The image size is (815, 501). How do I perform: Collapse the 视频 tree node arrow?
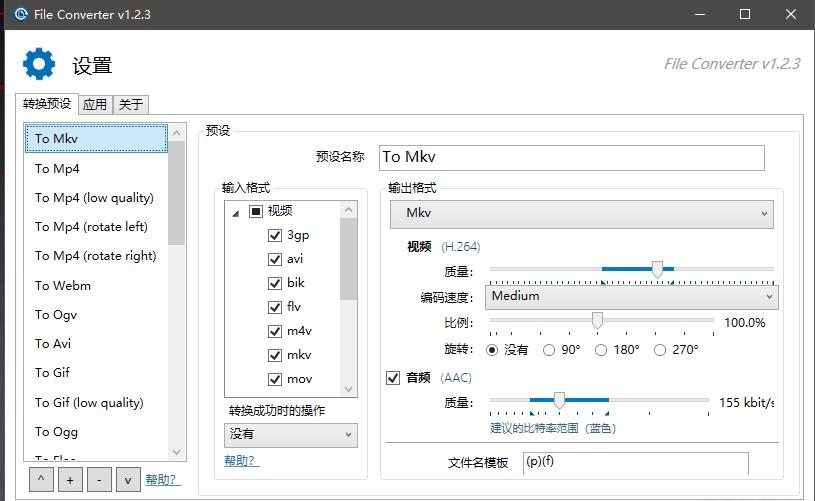tap(235, 213)
